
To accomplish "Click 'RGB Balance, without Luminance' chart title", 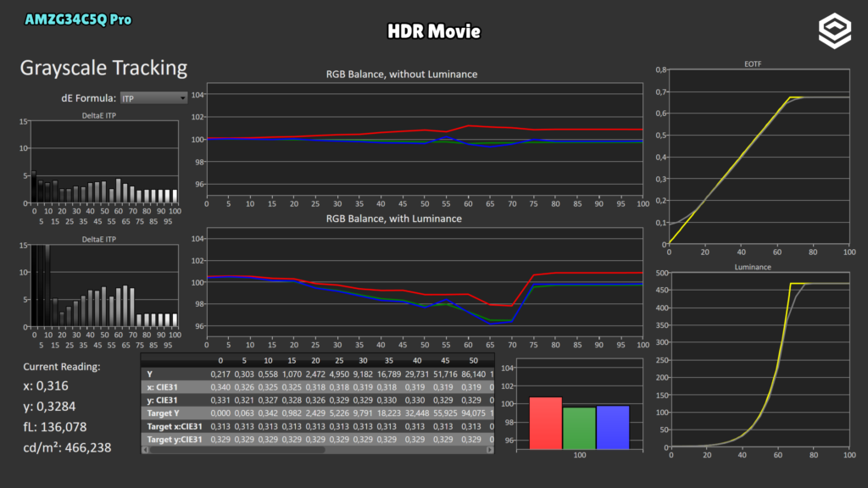I will pyautogui.click(x=401, y=75).
